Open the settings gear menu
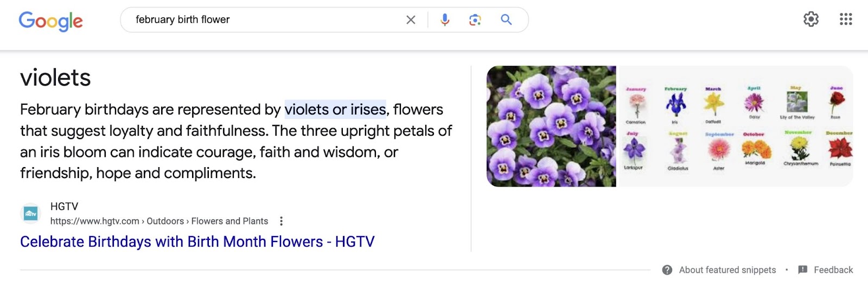 (x=810, y=20)
